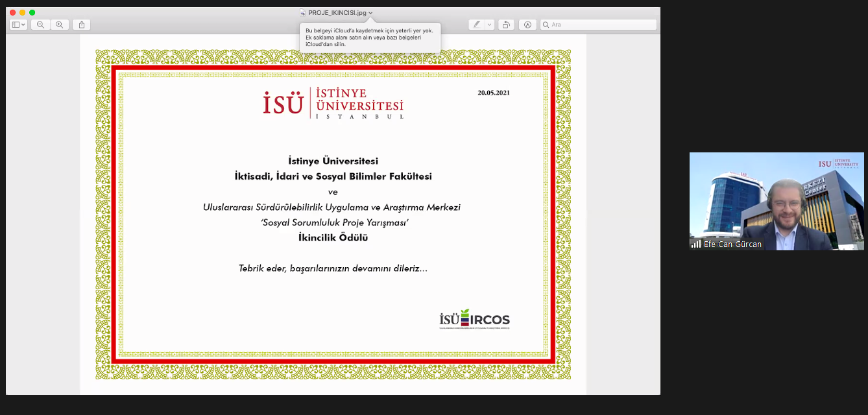
Task: Click the Efe Can Gürcan name label
Action: [732, 244]
